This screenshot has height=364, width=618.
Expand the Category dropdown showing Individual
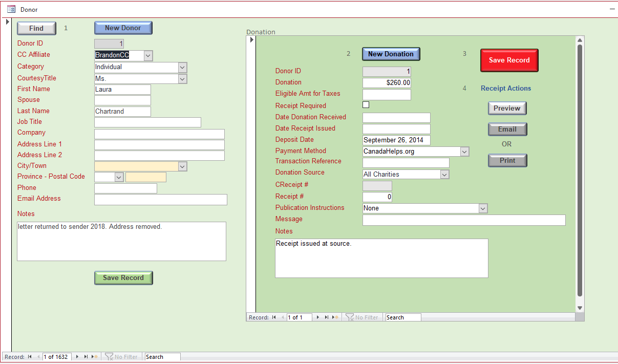(182, 67)
